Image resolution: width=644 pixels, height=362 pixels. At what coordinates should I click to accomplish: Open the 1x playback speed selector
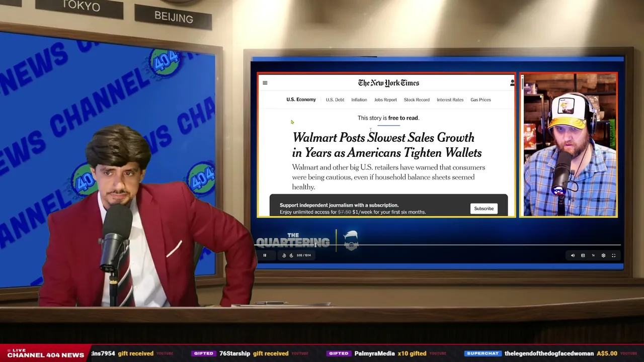coord(593,255)
